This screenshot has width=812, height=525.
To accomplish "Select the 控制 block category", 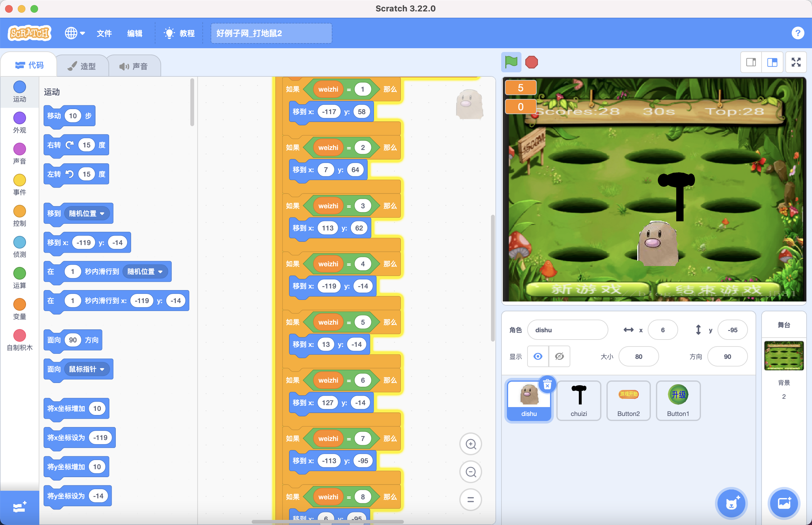I will [x=19, y=216].
